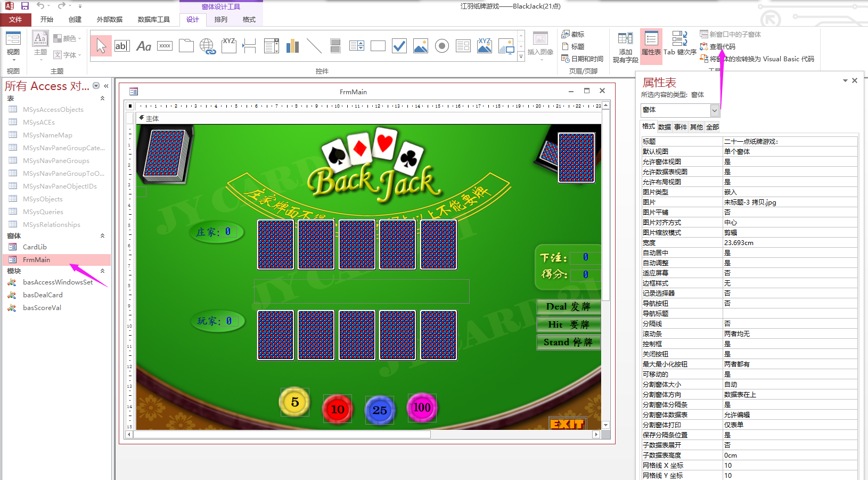Open the navigation pane category menu arrow
The image size is (868, 480).
click(x=96, y=86)
